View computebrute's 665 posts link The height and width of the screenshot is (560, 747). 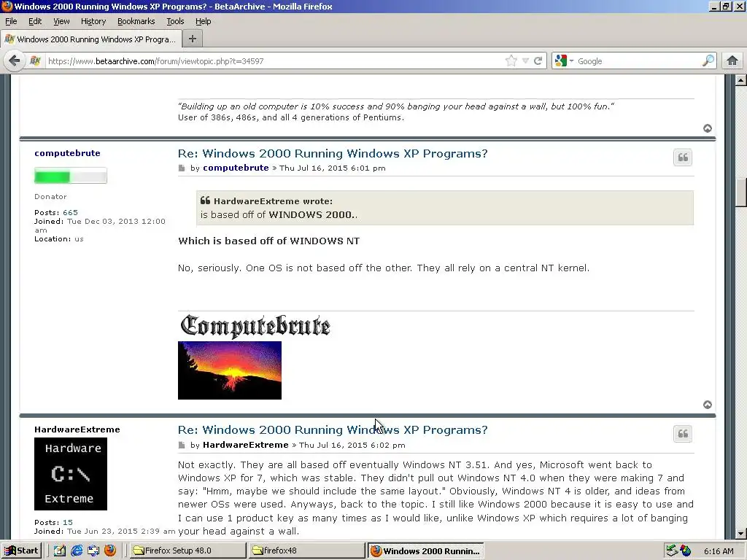pos(70,212)
